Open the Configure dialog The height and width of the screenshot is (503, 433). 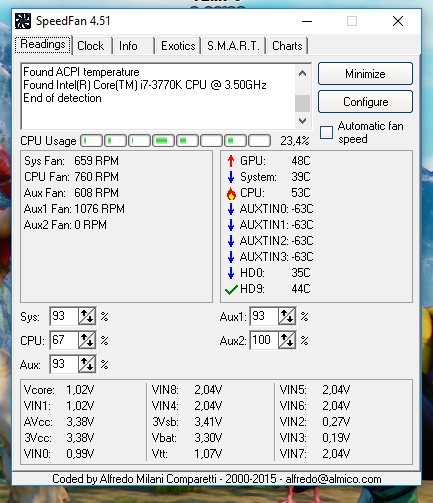click(x=365, y=102)
